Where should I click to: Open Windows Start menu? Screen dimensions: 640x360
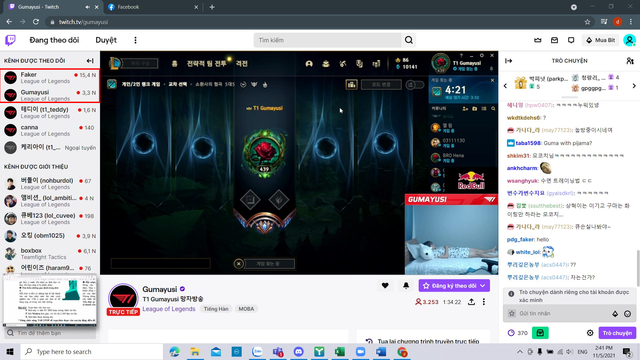10,351
